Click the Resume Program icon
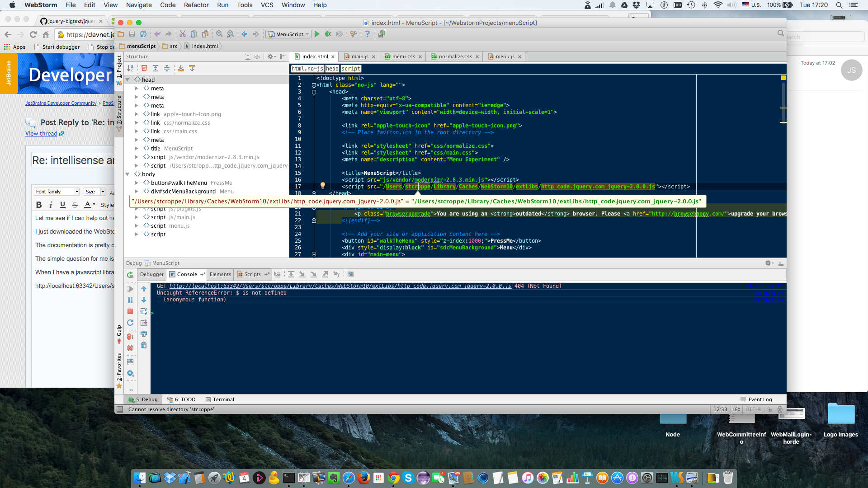 pos(130,289)
